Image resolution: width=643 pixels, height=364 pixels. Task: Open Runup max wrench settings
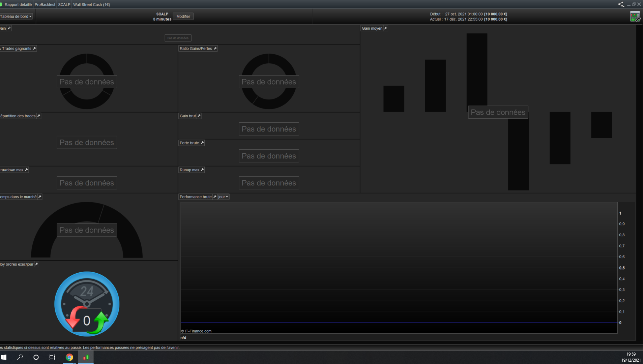point(202,170)
